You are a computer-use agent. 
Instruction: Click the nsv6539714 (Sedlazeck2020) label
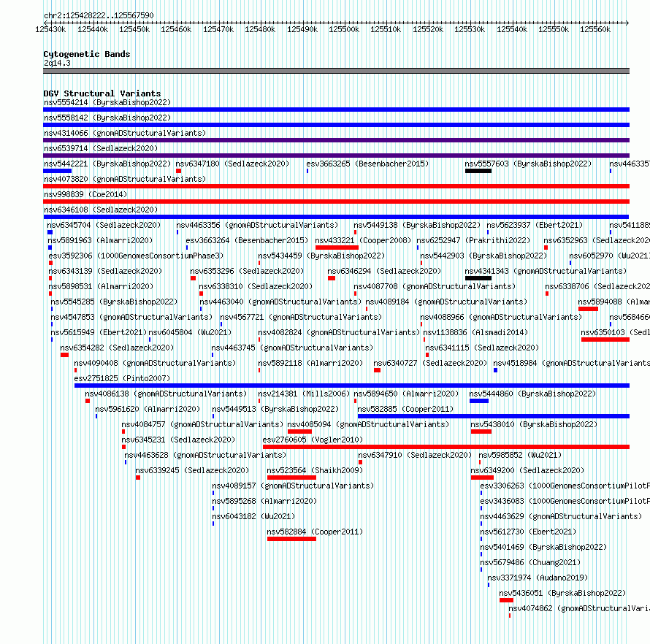(x=101, y=148)
